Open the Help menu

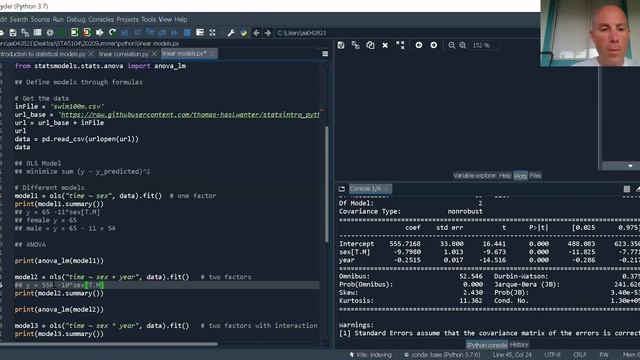(181, 19)
